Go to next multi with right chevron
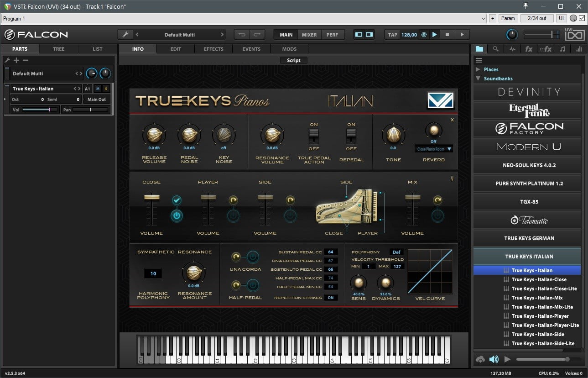The image size is (588, 378). (x=222, y=35)
